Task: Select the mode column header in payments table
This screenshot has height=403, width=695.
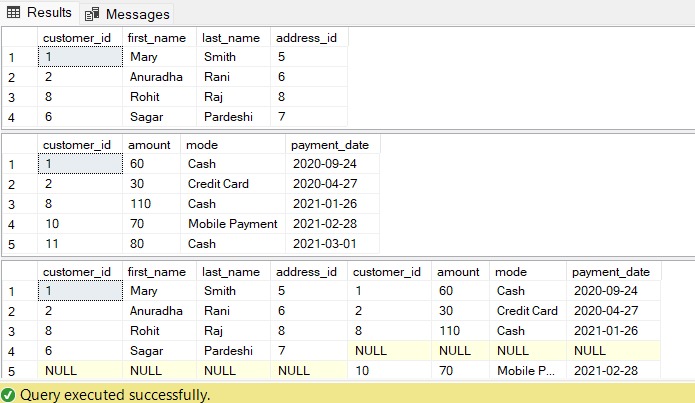Action: click(x=233, y=145)
